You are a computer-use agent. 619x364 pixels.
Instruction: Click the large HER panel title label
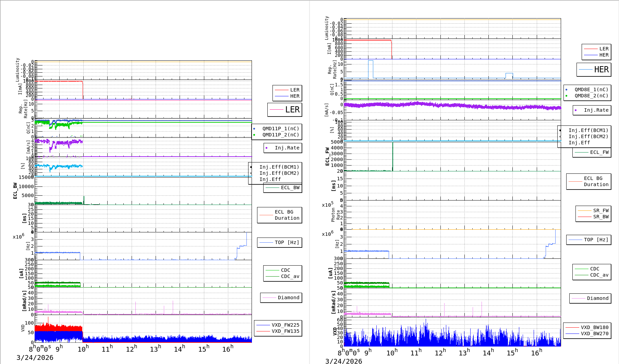click(601, 70)
